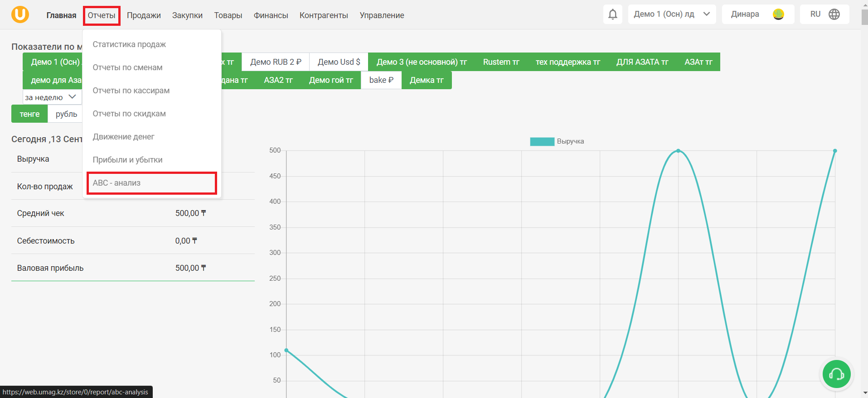Select Отчеты по скидкам entry

(x=152, y=114)
